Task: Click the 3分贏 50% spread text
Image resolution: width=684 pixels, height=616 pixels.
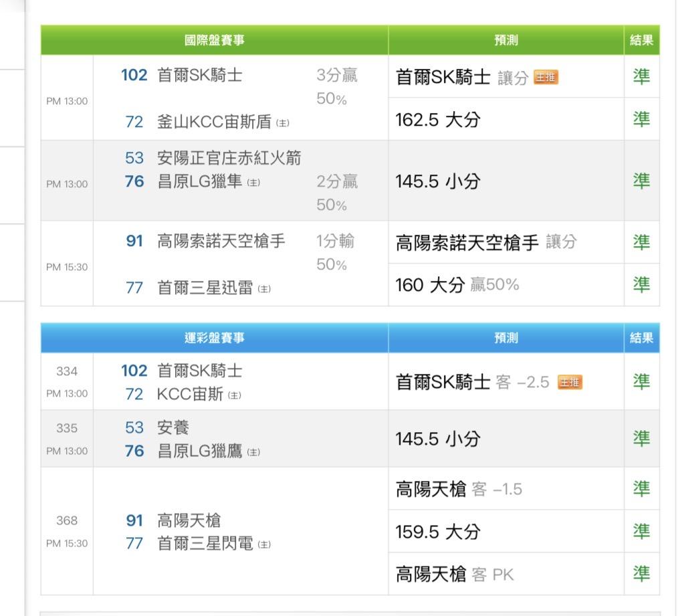Action: coord(337,87)
